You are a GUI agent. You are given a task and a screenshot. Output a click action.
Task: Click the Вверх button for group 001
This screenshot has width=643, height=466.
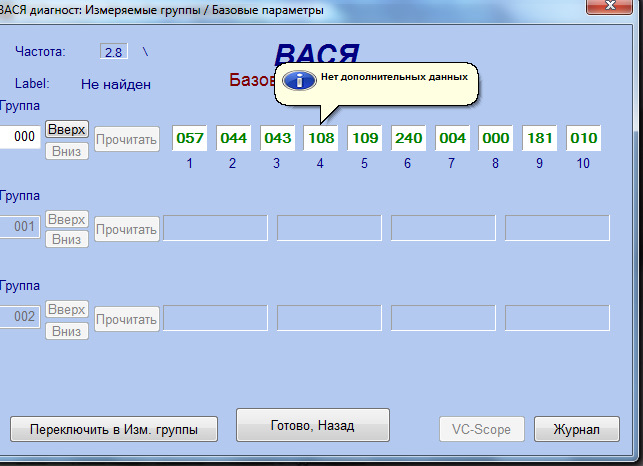tap(67, 219)
